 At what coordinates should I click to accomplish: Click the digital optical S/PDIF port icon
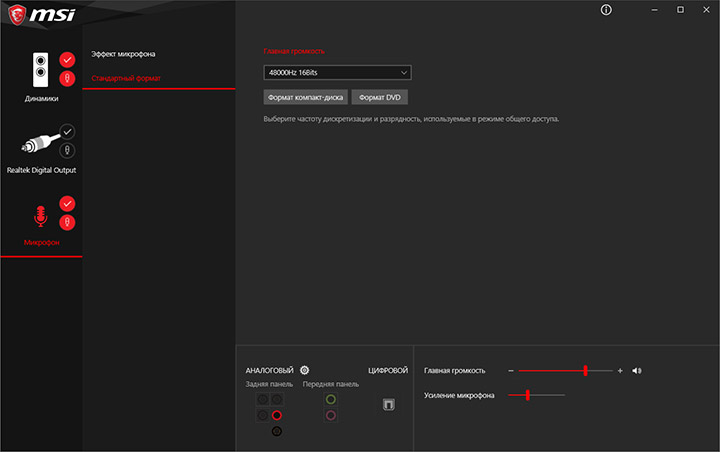[388, 404]
